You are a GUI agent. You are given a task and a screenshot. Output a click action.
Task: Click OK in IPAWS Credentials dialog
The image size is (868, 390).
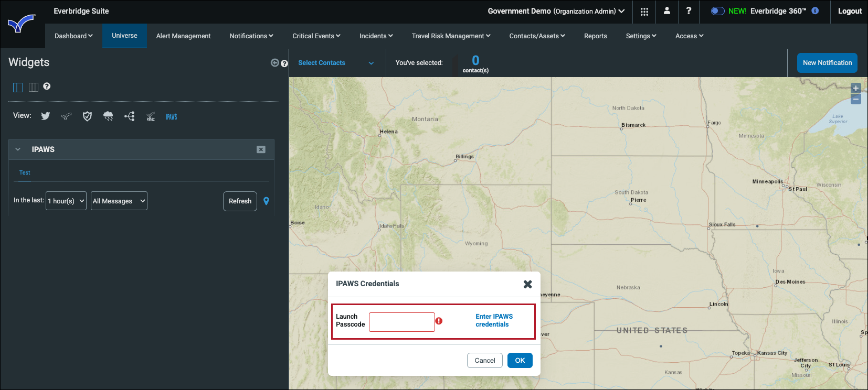(x=520, y=361)
